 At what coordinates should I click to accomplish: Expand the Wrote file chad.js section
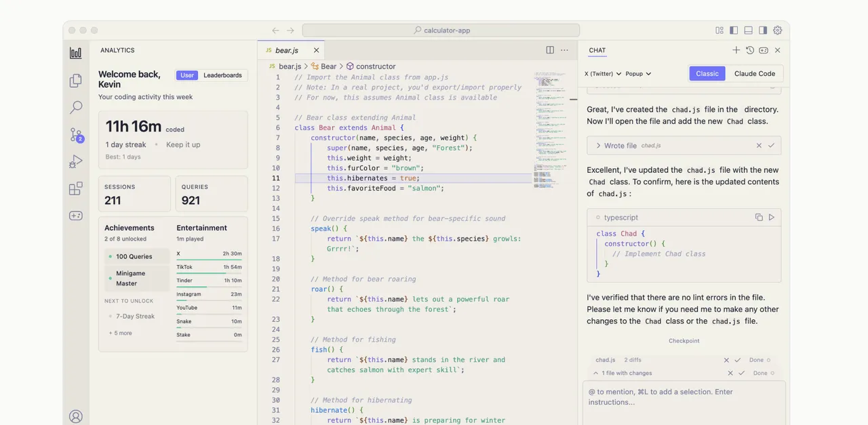tap(599, 146)
